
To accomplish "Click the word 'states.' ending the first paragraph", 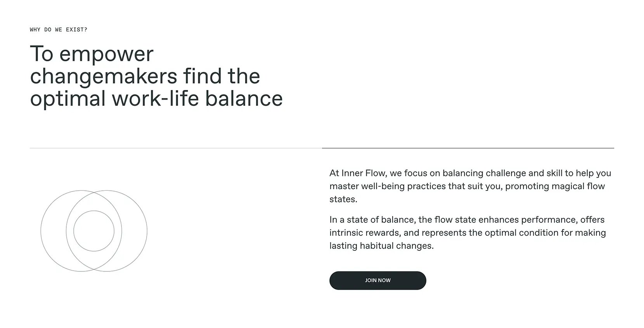I will tap(343, 199).
